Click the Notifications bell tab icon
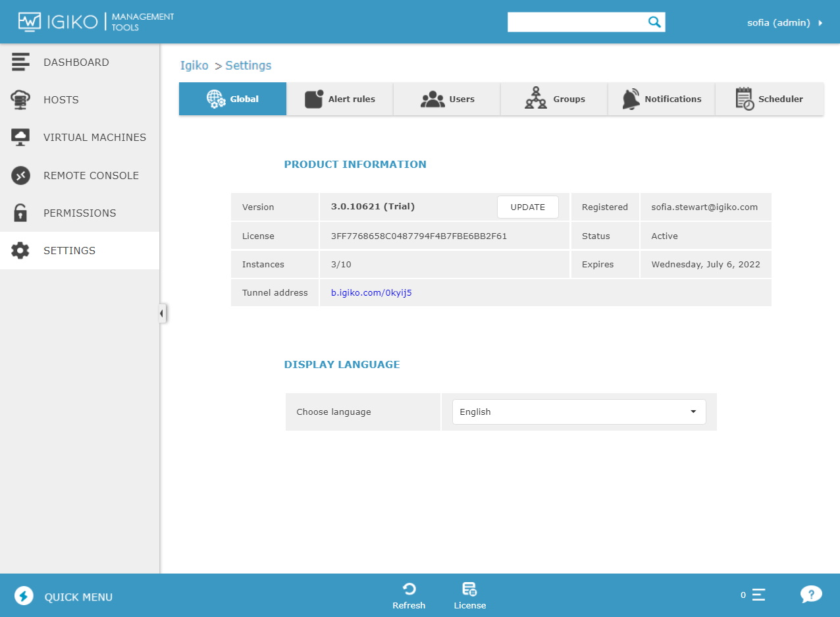Viewport: 840px width, 617px height. point(631,99)
